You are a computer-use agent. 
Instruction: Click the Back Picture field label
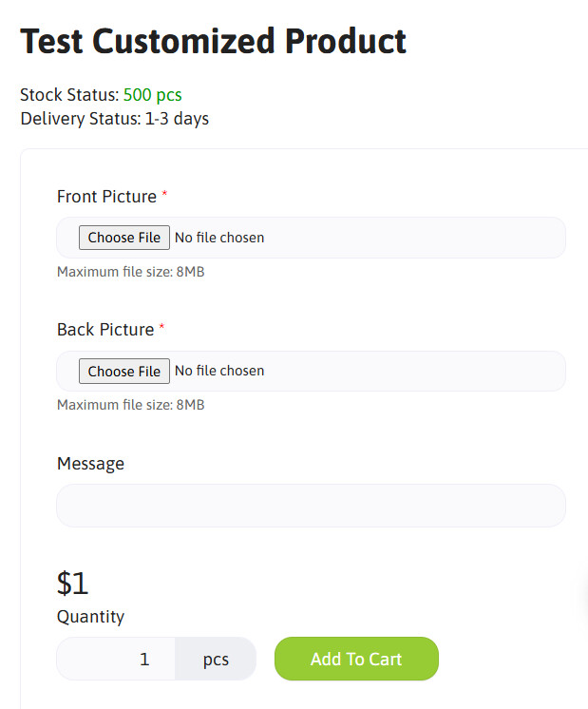105,330
